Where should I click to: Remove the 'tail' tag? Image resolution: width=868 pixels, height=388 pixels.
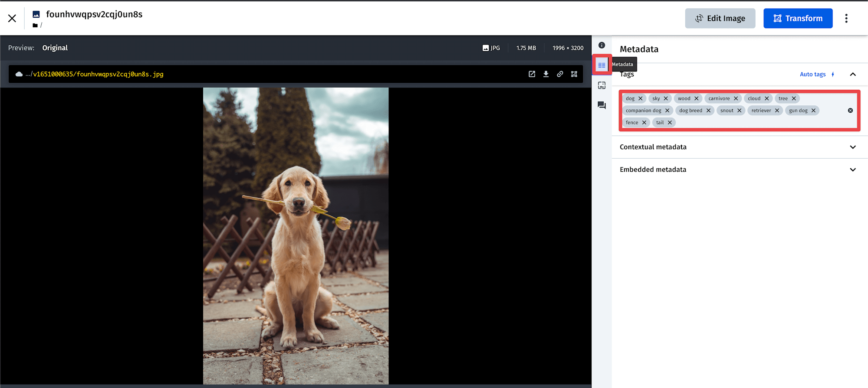670,123
